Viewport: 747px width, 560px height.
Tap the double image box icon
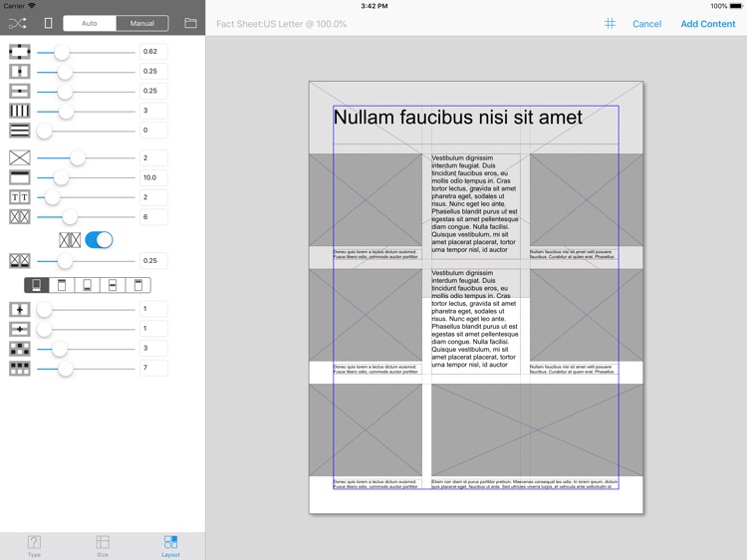(x=20, y=217)
